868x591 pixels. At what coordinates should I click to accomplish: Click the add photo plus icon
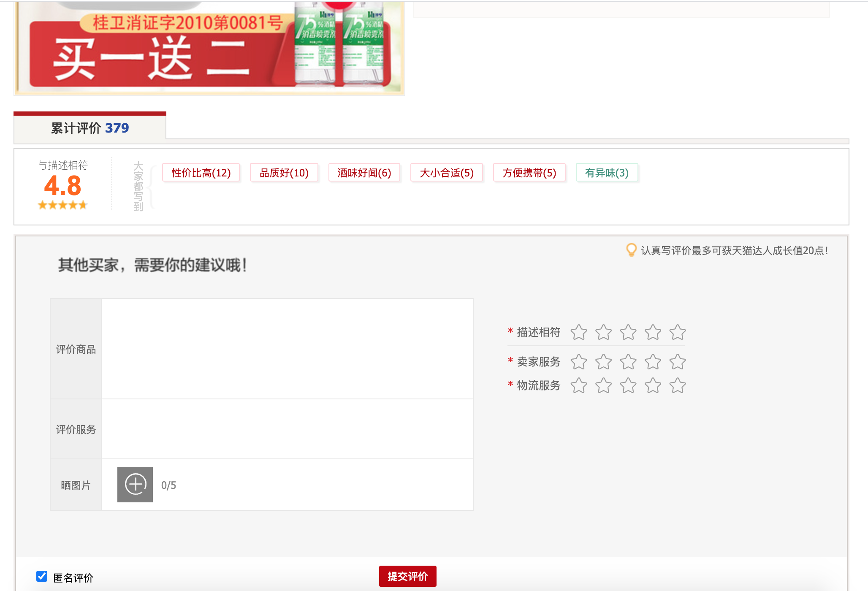point(135,485)
